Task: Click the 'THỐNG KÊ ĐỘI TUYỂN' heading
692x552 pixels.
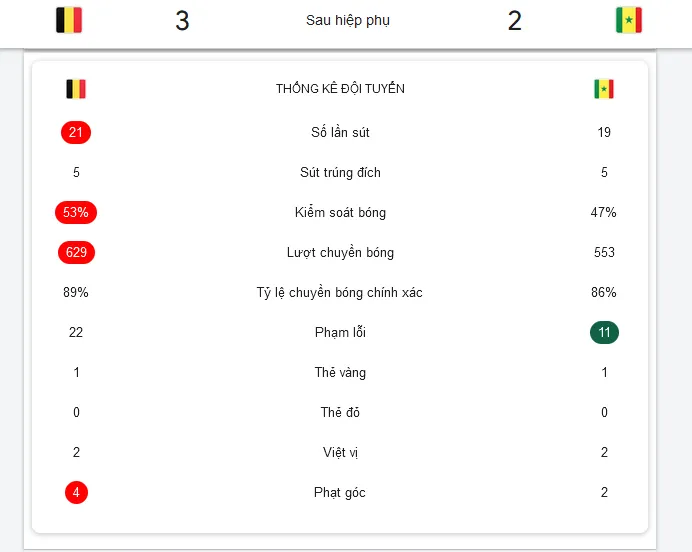Action: (340, 89)
